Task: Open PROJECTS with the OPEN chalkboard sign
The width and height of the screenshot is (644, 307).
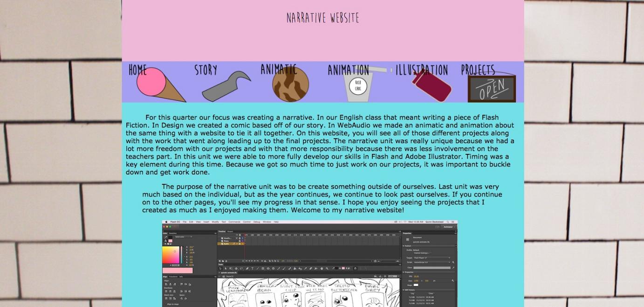Action: (x=488, y=83)
